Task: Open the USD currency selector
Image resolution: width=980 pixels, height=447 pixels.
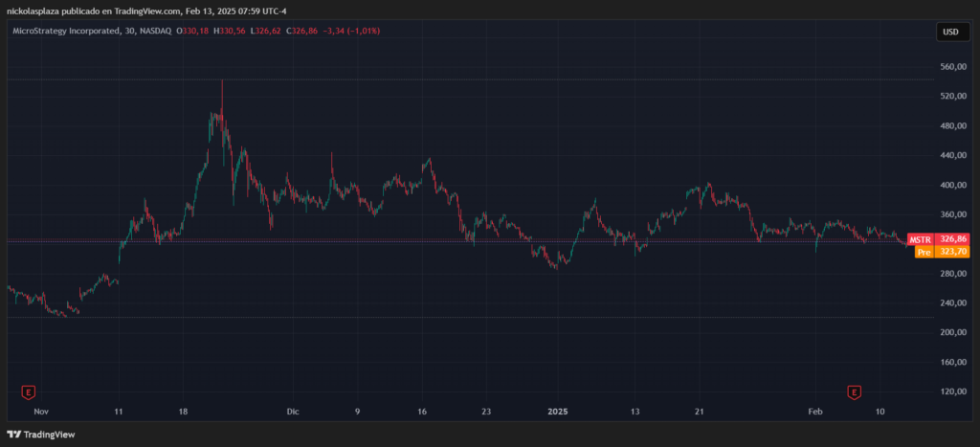Action: 950,32
